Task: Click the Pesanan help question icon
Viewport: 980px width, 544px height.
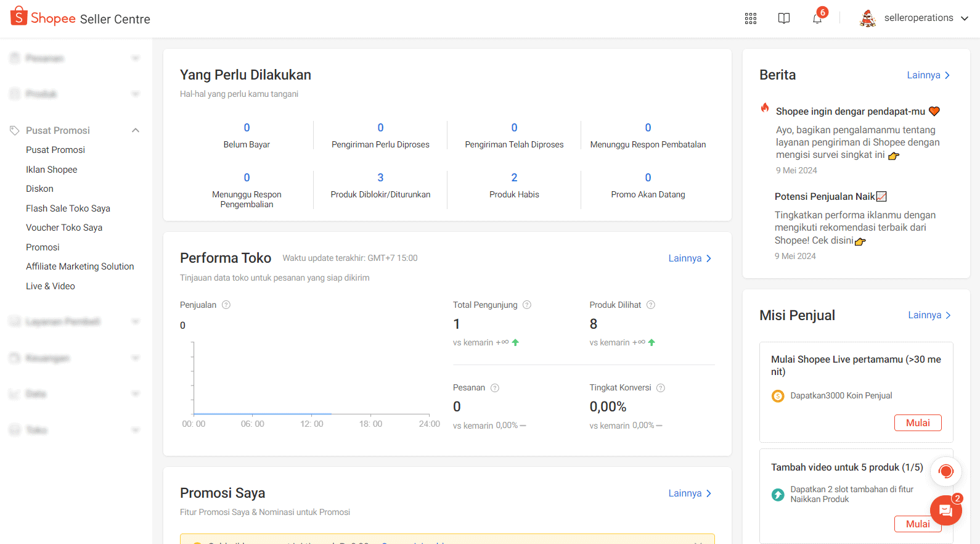Action: point(495,388)
